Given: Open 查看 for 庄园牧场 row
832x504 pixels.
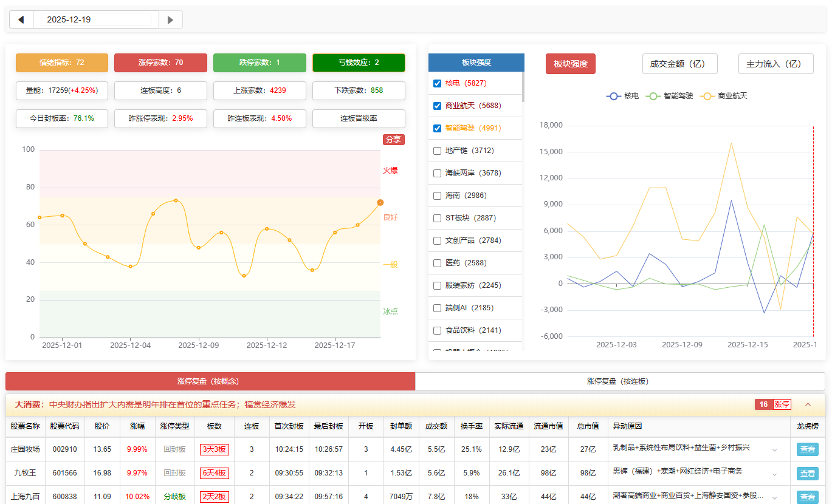Looking at the screenshot, I should point(807,449).
